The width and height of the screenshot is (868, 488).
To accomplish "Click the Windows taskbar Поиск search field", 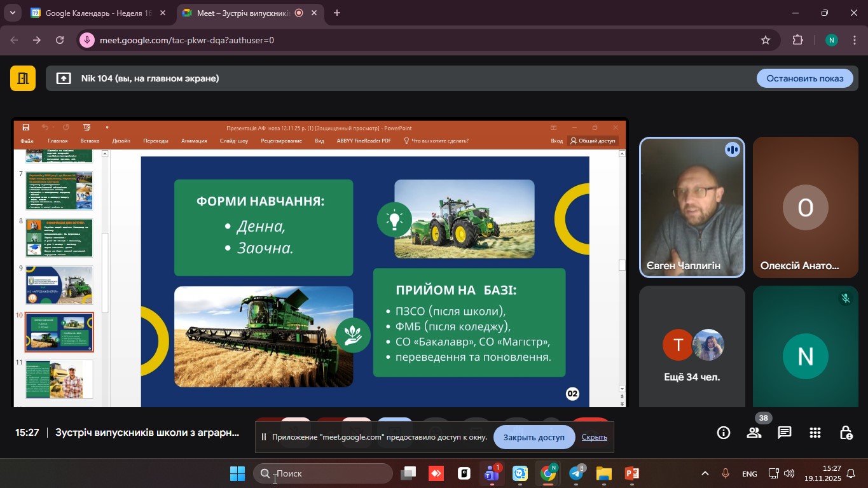I will 324,473.
